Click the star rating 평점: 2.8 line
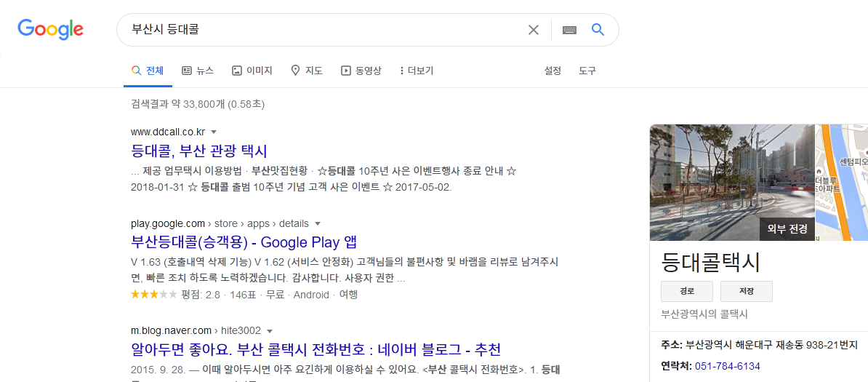The height and width of the screenshot is (382, 868). coord(244,295)
